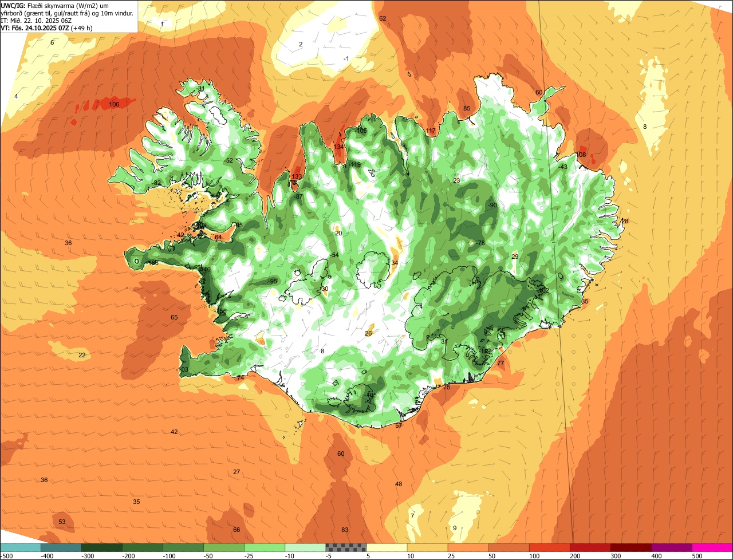
Task: Select the flux value 62 at the top edge
Action: coord(383,18)
